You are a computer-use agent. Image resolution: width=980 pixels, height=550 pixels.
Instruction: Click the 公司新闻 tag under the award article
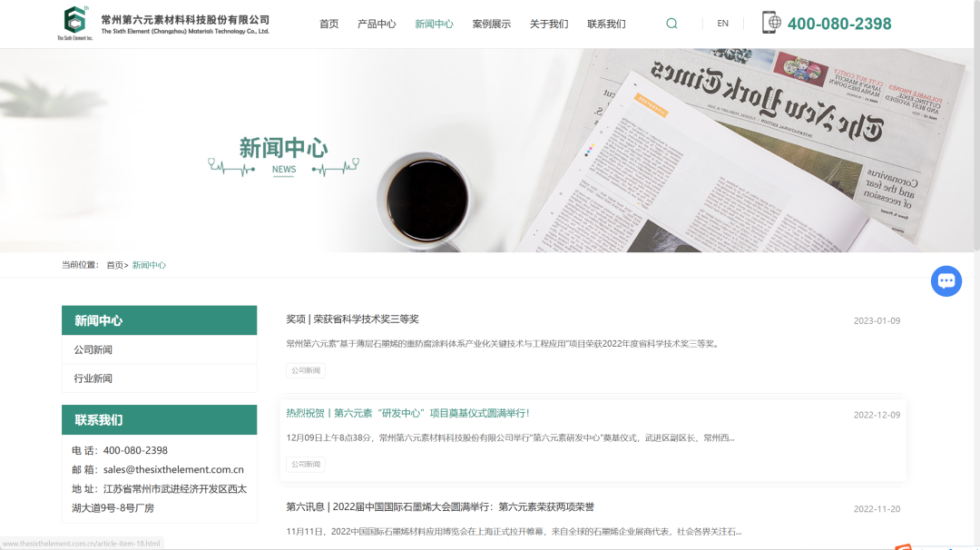click(x=305, y=370)
